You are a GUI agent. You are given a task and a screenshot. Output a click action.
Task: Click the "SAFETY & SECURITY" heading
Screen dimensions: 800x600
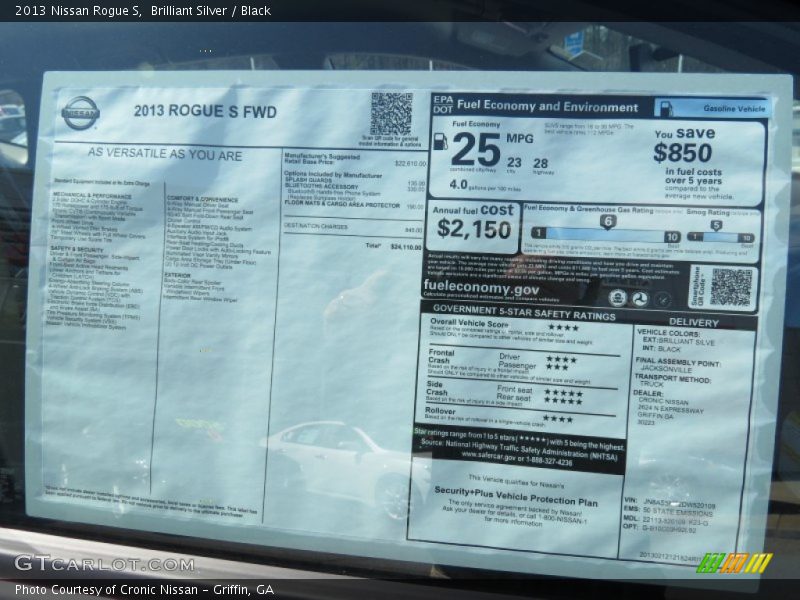(77, 249)
